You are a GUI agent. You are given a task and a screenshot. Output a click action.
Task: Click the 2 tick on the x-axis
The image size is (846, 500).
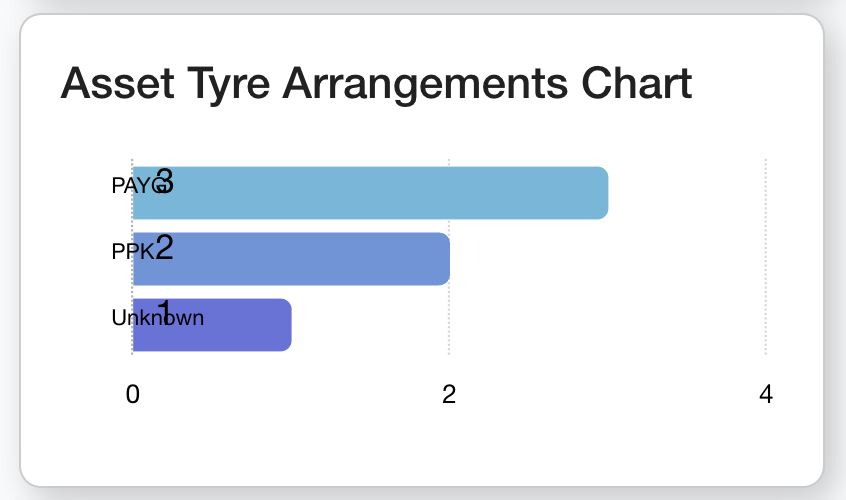coord(449,395)
